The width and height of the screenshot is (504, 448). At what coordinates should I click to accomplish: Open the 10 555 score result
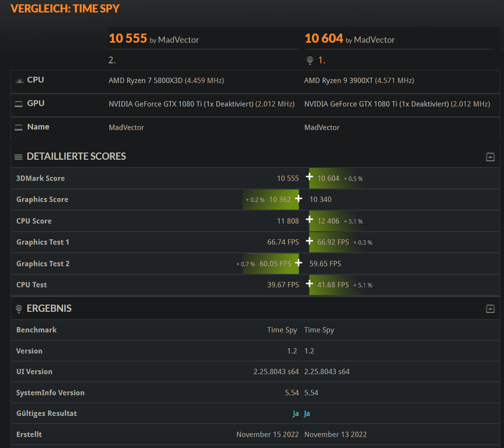click(x=128, y=38)
